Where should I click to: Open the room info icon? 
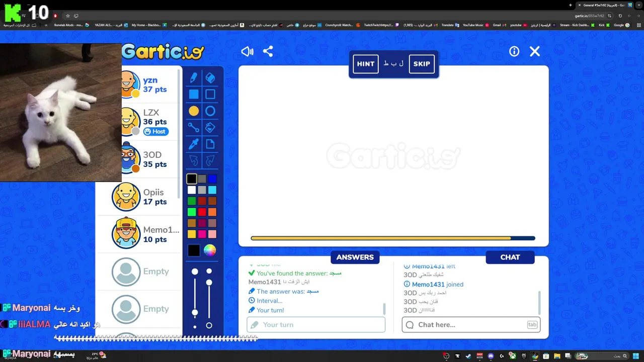point(514,51)
